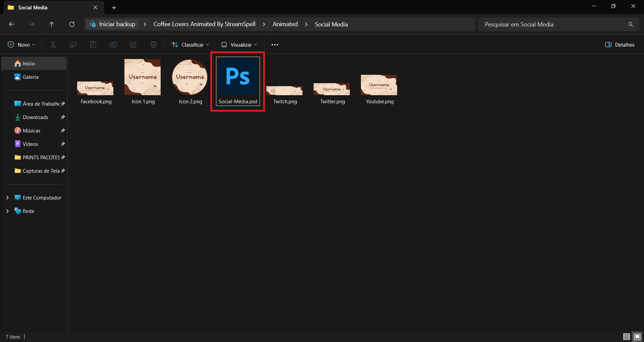Expand the Este Computador tree node
Image resolution: width=644 pixels, height=342 pixels.
coord(7,198)
